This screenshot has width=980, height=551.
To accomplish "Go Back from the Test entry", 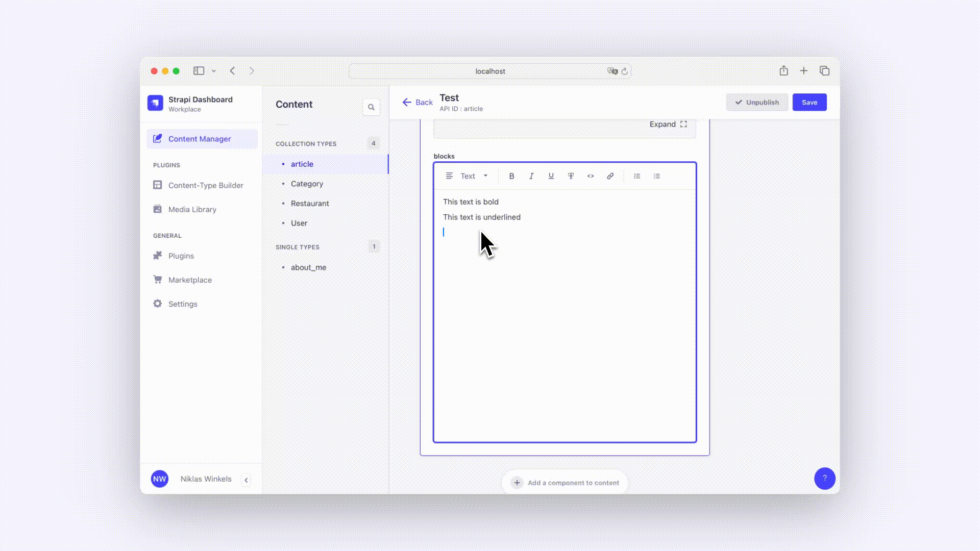I will pos(418,103).
